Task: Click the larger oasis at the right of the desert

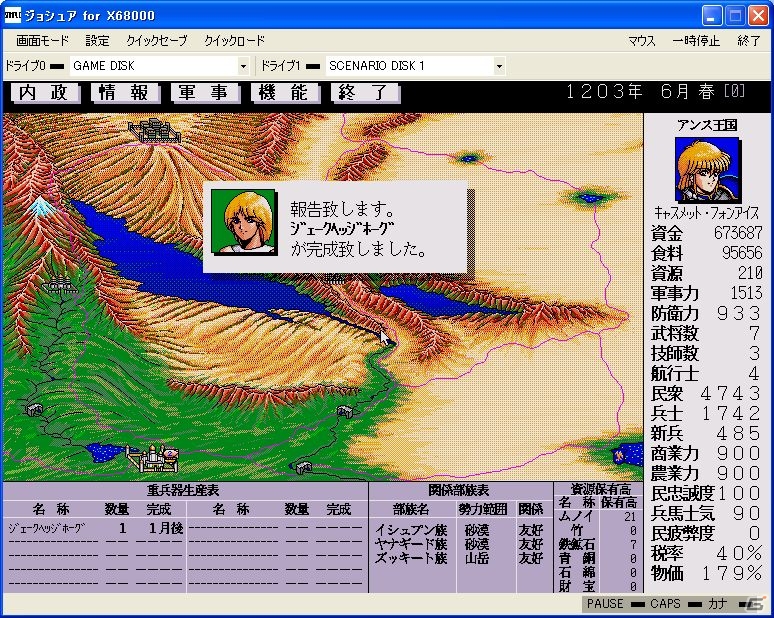Action: 591,198
